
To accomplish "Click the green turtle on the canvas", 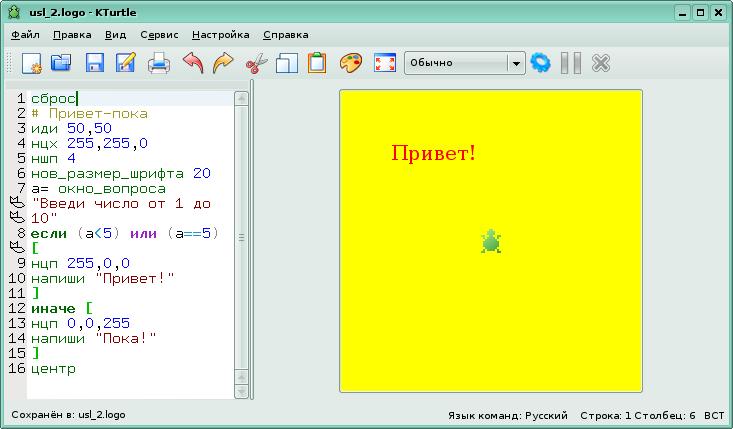I will click(491, 241).
